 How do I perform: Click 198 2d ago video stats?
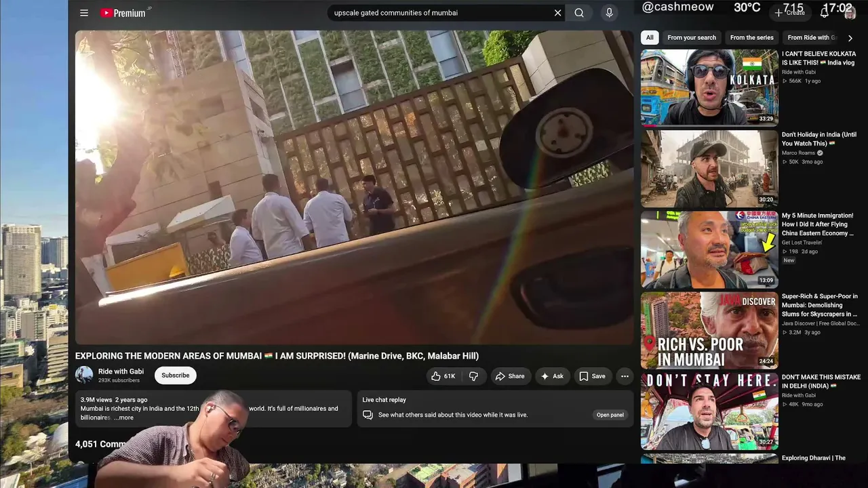[x=800, y=251]
